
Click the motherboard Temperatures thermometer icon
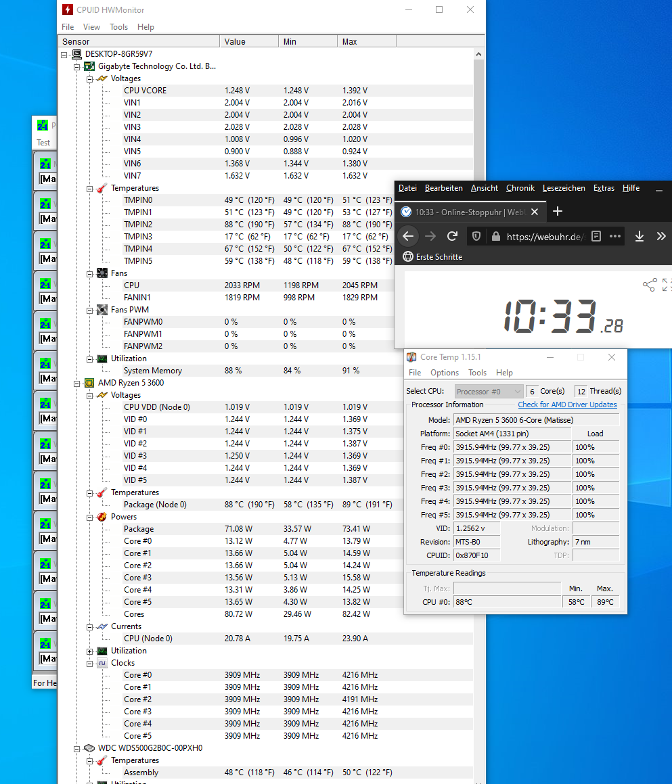[102, 188]
